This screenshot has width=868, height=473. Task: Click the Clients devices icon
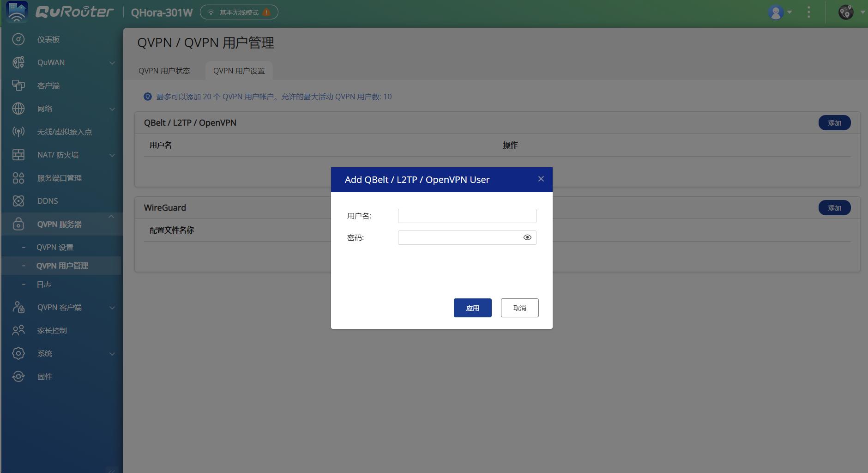point(18,85)
